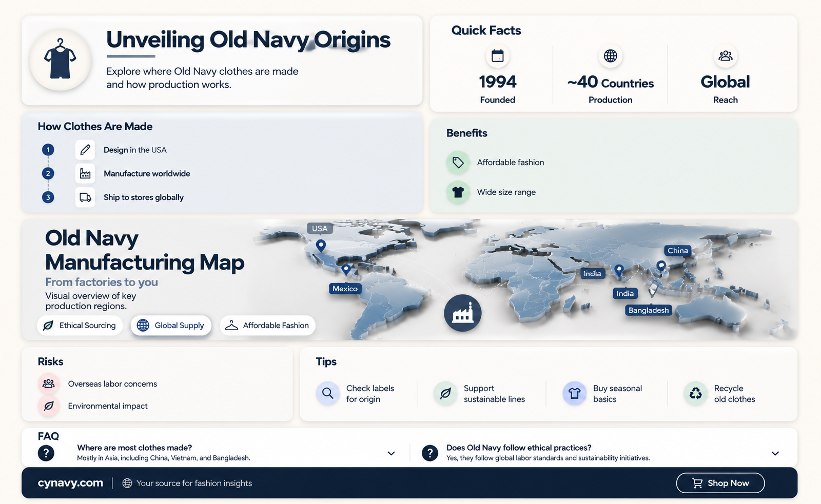Select the Affordable Fashion tab
This screenshot has height=504, width=821.
[268, 326]
